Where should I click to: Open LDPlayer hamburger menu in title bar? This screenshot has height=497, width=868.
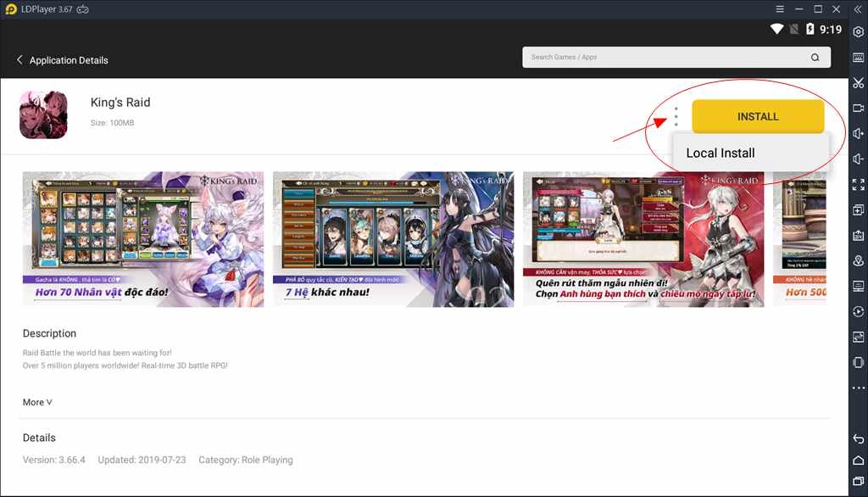pos(778,8)
